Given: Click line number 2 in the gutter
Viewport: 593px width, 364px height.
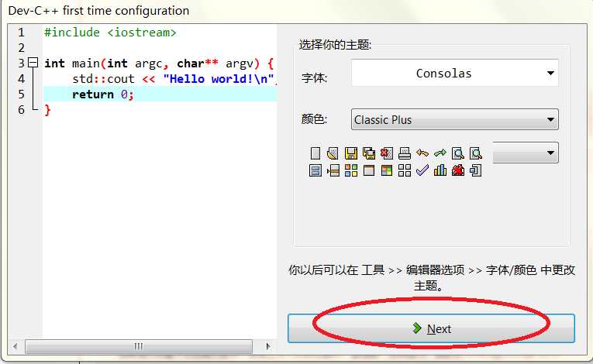Looking at the screenshot, I should tap(22, 47).
